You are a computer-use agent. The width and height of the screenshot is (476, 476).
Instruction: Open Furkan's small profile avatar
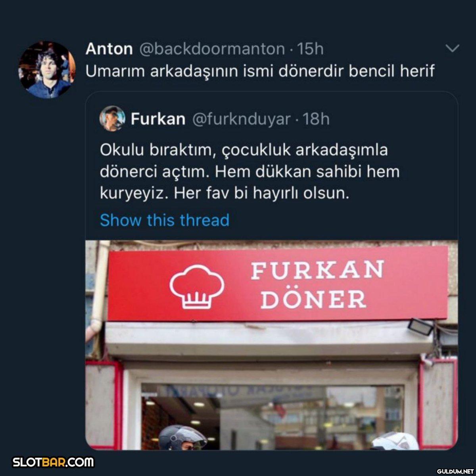[113, 119]
